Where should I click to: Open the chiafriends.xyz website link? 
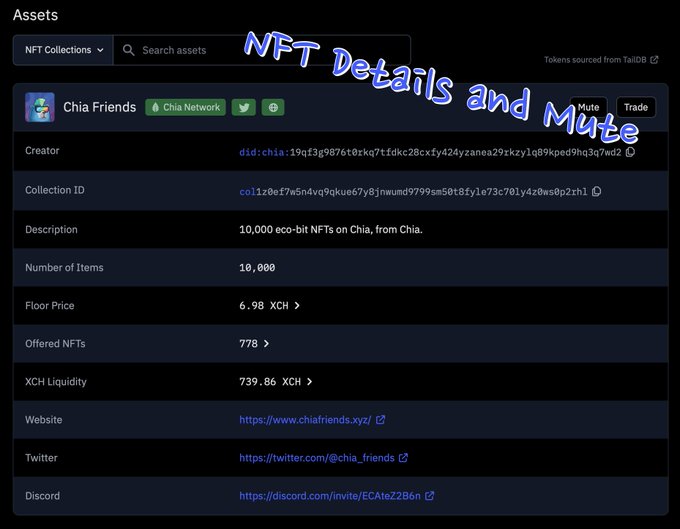tap(305, 420)
